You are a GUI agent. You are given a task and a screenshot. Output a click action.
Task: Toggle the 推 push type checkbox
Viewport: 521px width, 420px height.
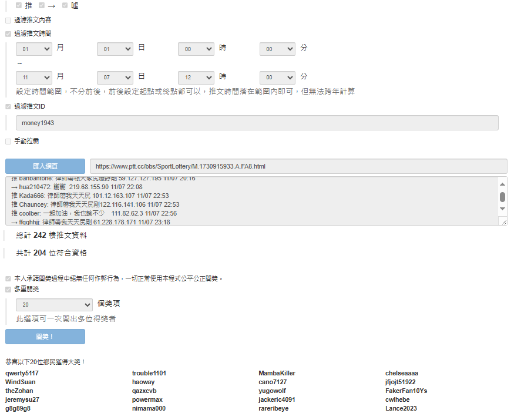pyautogui.click(x=19, y=5)
